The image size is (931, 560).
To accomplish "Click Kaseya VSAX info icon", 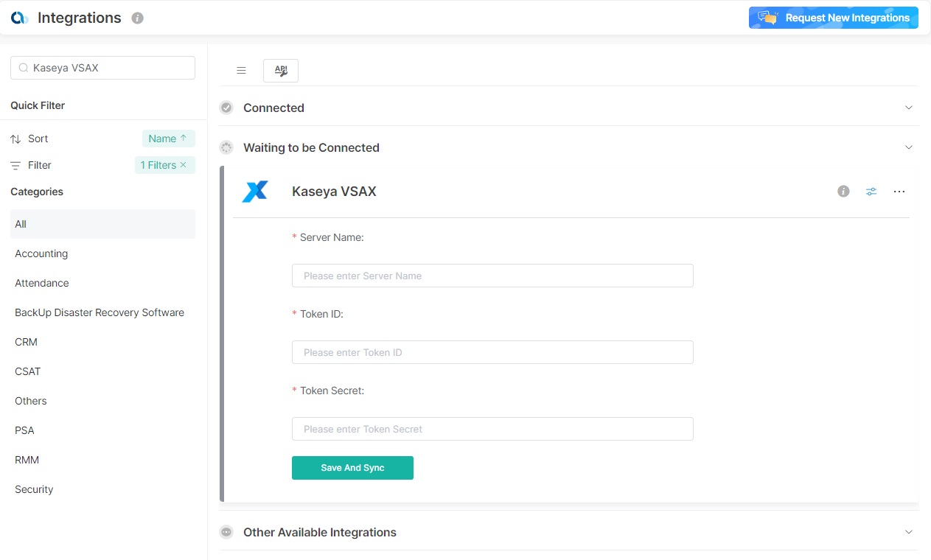I will click(x=843, y=192).
